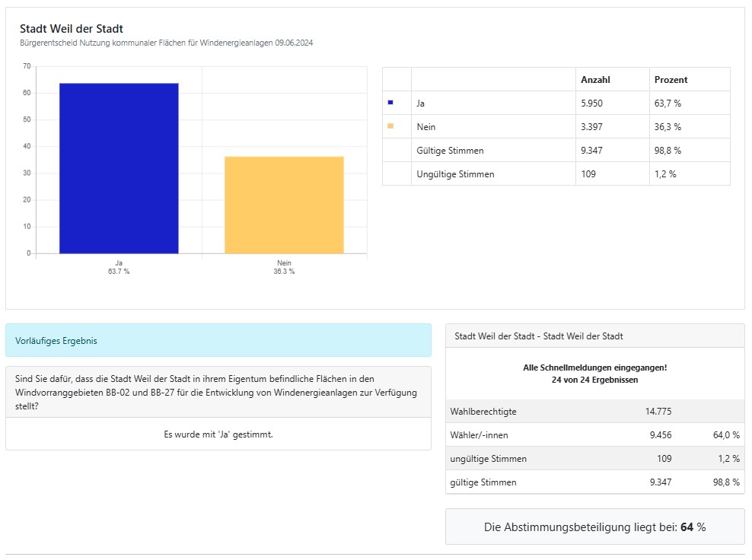Click the yellow 'Nein' bar in the chart
The image size is (752, 560).
(x=284, y=205)
